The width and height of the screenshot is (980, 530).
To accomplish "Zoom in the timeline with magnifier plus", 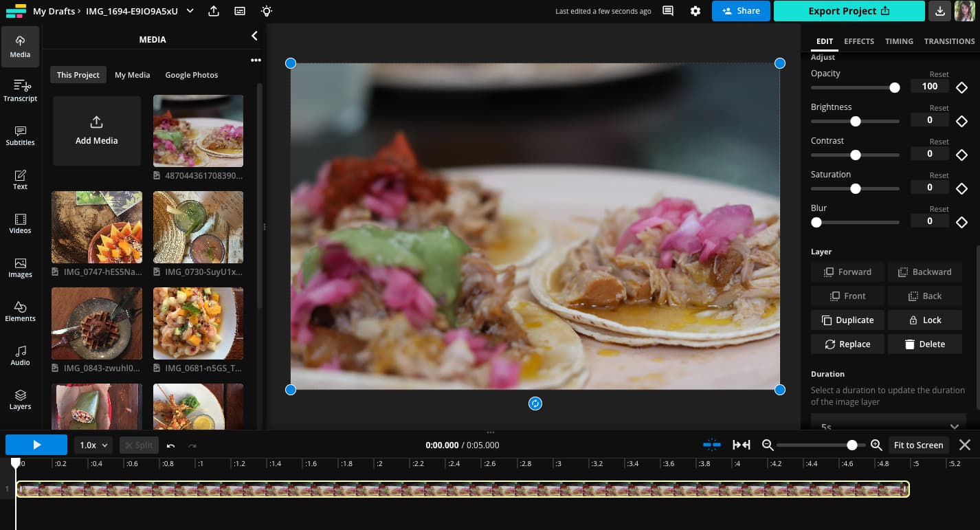I will click(876, 445).
